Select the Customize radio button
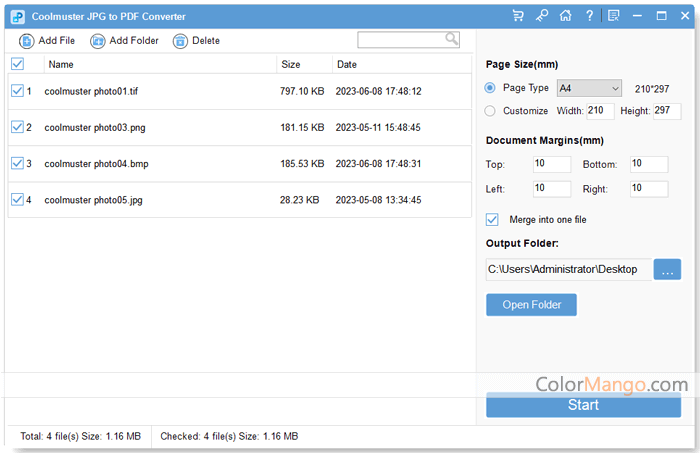The width and height of the screenshot is (700, 453). coord(490,111)
